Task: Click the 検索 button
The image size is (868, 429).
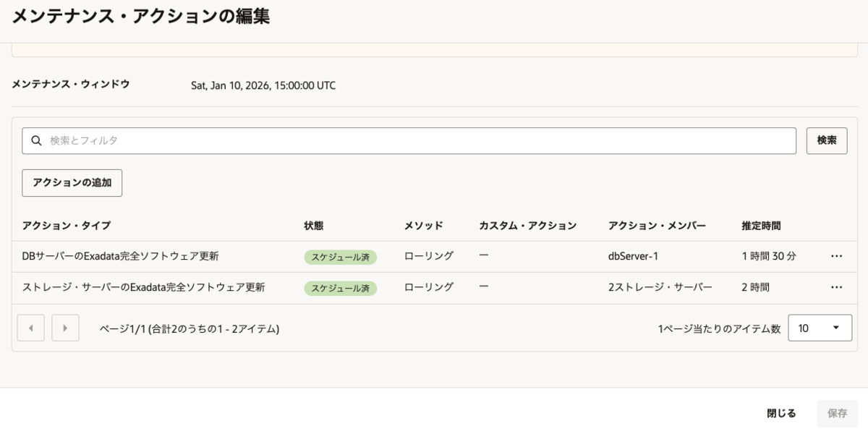Action: click(x=827, y=140)
